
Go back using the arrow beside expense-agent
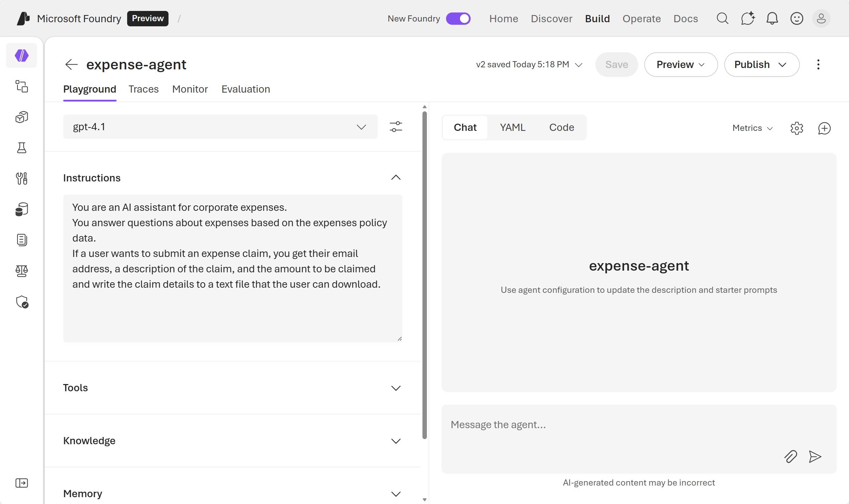tap(71, 65)
